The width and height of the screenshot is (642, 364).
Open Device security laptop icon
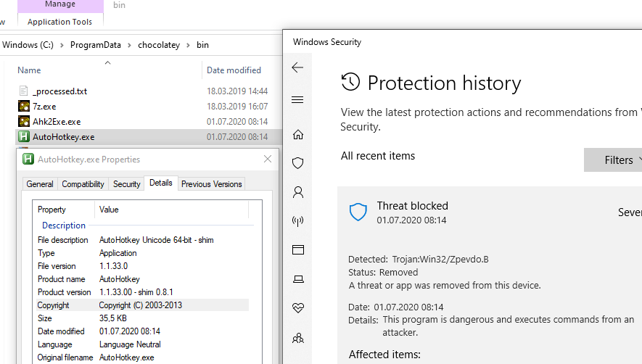tap(298, 279)
